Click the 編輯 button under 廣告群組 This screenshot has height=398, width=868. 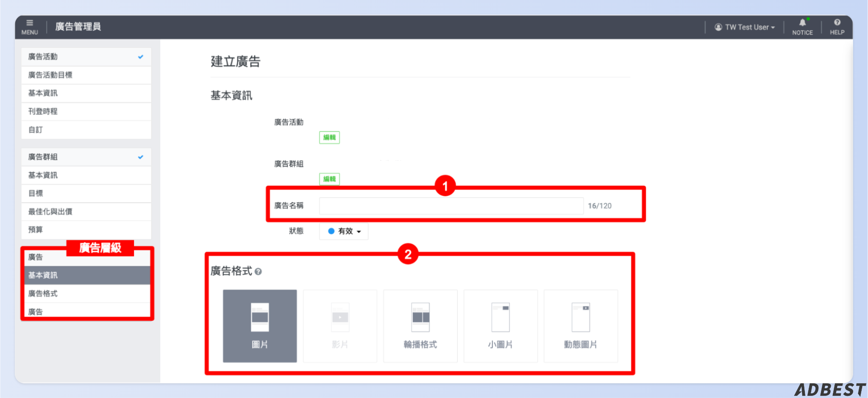pyautogui.click(x=329, y=179)
